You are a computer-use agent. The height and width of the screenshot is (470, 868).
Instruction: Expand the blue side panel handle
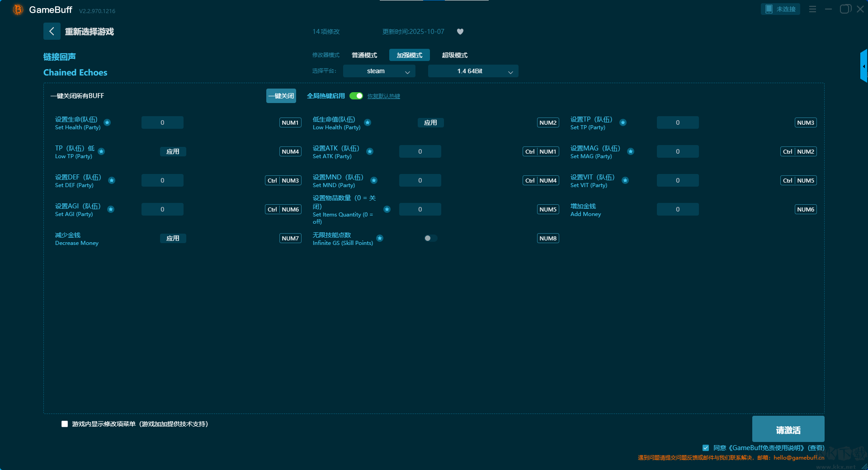pyautogui.click(x=863, y=66)
